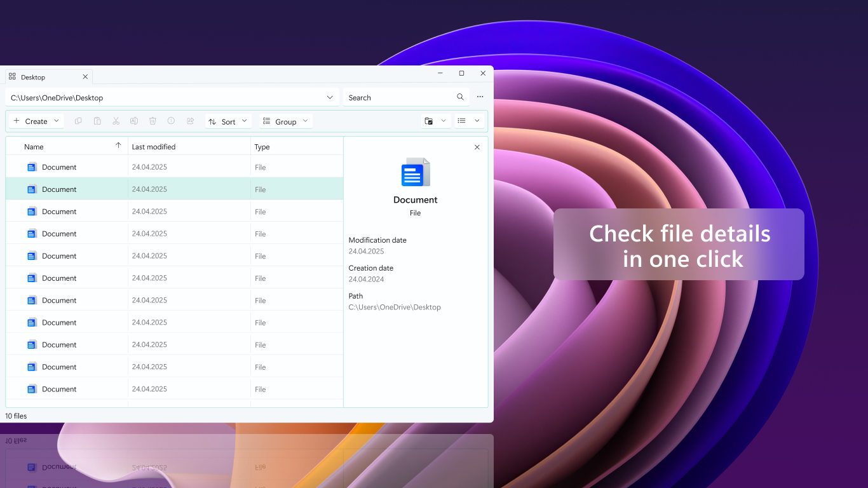This screenshot has width=868, height=488.
Task: Expand the address path dropdown chevron
Action: [330, 97]
